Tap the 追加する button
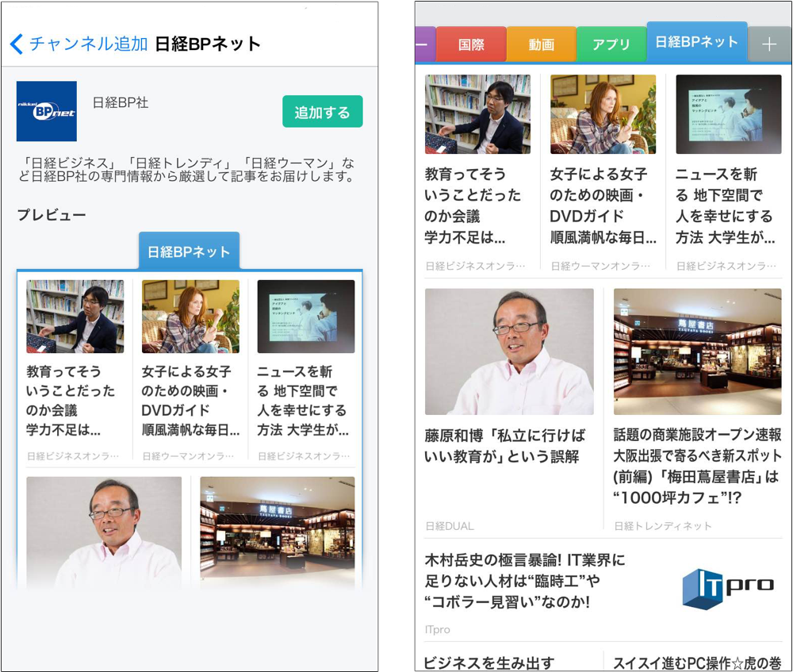793x672 pixels. (322, 111)
